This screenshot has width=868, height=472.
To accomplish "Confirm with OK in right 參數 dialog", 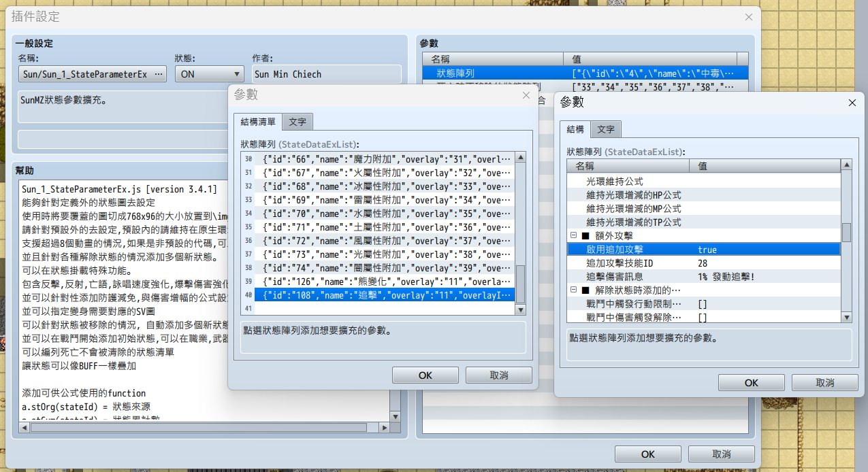I will pyautogui.click(x=751, y=382).
